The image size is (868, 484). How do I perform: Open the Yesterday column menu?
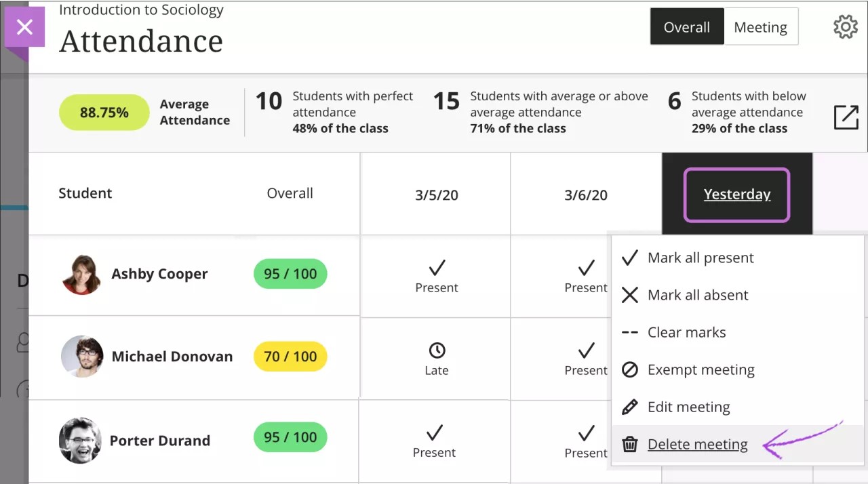point(737,195)
